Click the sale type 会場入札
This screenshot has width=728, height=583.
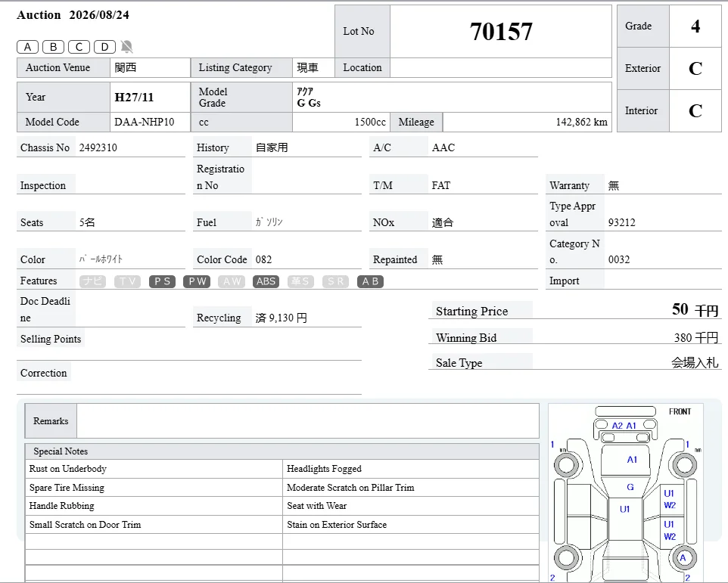695,363
